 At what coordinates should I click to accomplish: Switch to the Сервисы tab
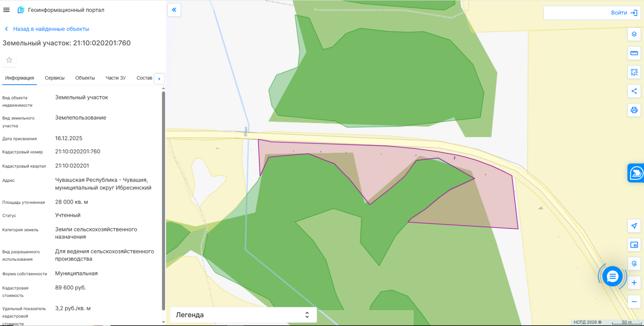pos(54,78)
